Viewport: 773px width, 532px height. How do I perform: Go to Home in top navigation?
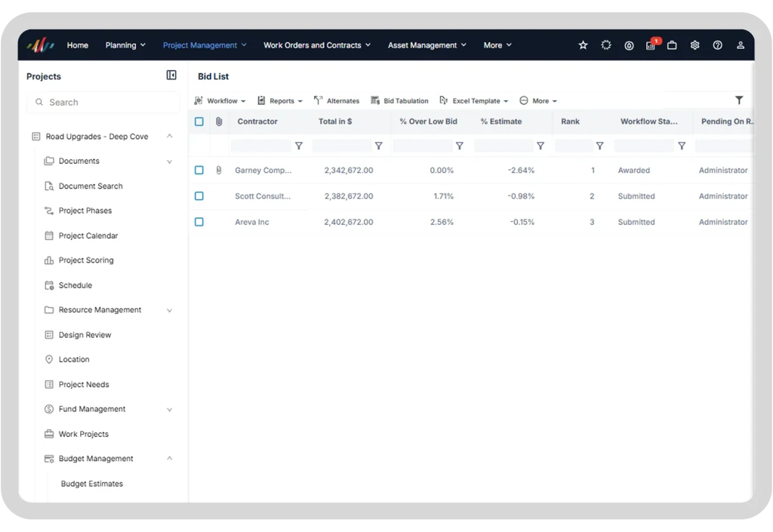(x=78, y=45)
